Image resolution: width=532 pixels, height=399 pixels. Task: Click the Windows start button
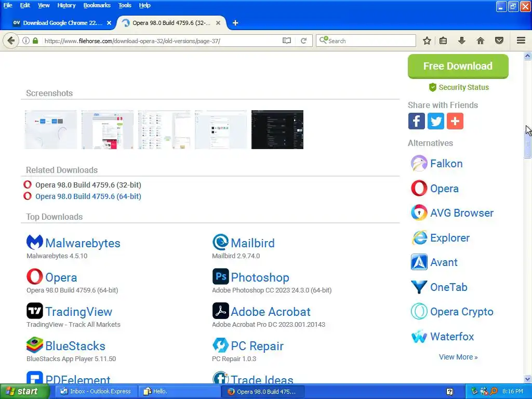click(x=24, y=391)
